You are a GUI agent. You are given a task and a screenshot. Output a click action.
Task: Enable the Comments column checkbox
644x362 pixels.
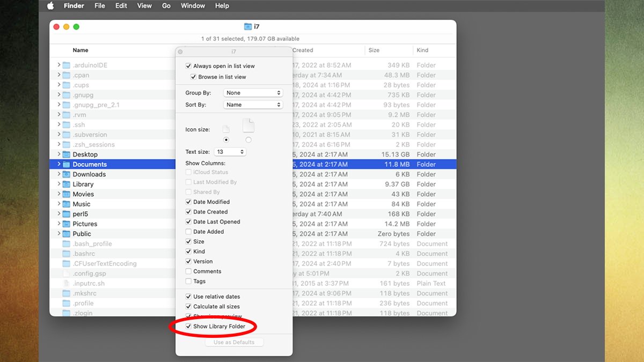[188, 271]
